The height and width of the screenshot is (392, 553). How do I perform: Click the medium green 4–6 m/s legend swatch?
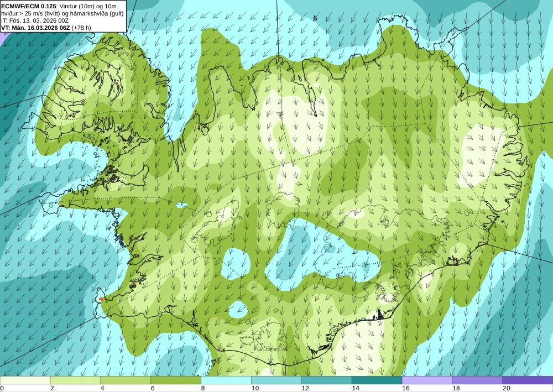(x=126, y=380)
